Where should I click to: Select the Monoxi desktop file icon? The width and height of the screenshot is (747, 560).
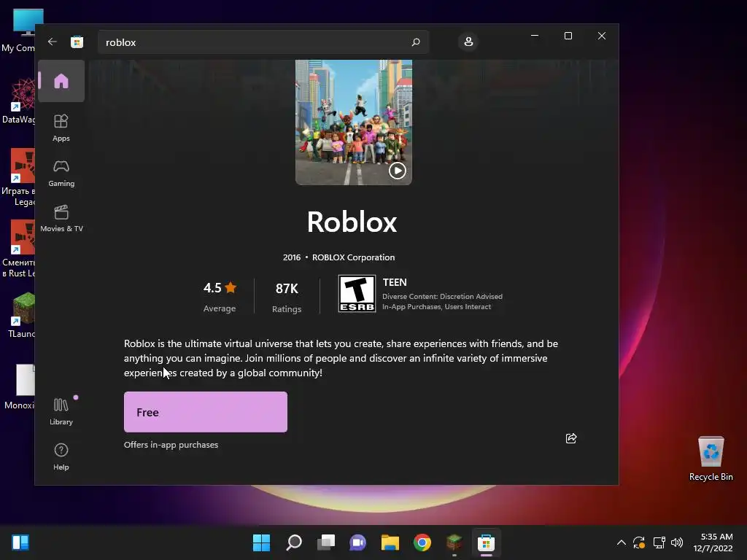tap(20, 386)
